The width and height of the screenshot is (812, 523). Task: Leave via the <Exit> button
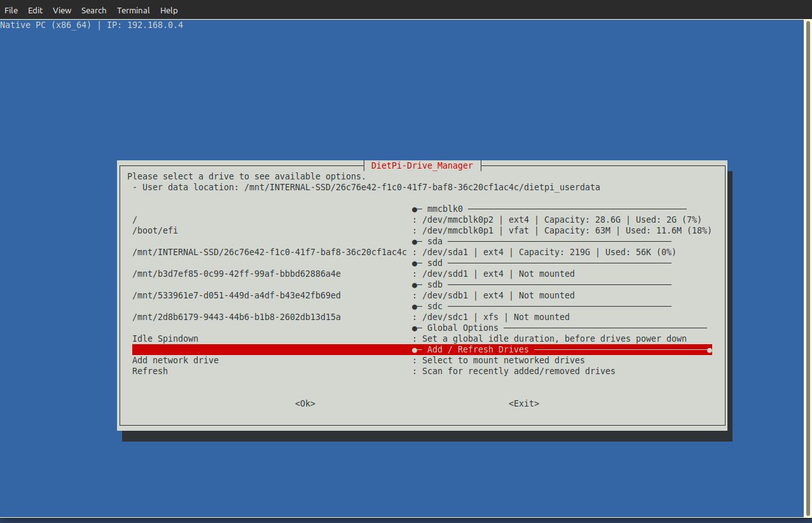coord(524,403)
